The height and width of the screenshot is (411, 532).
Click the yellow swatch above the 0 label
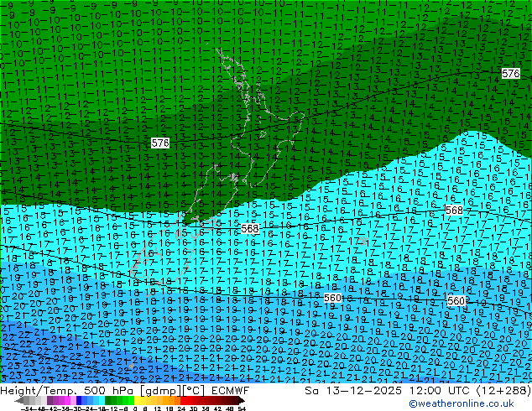137,400
